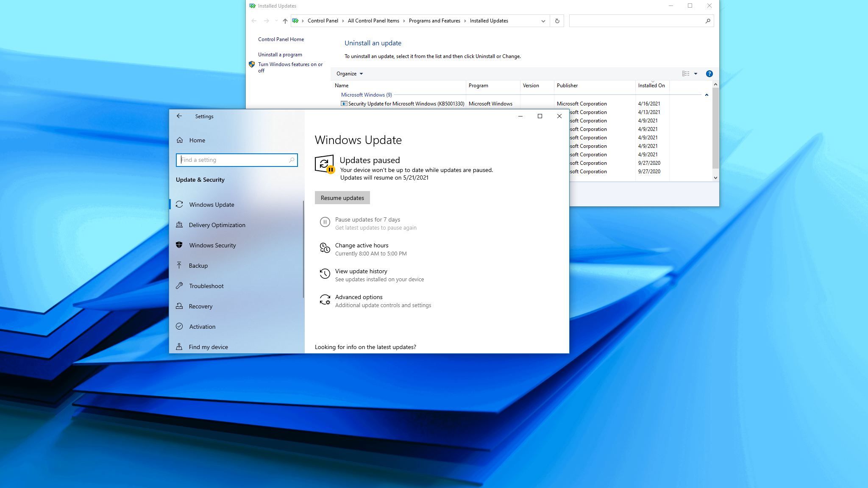Refresh the Installed Updates list
This screenshot has width=868, height=488.
[557, 20]
